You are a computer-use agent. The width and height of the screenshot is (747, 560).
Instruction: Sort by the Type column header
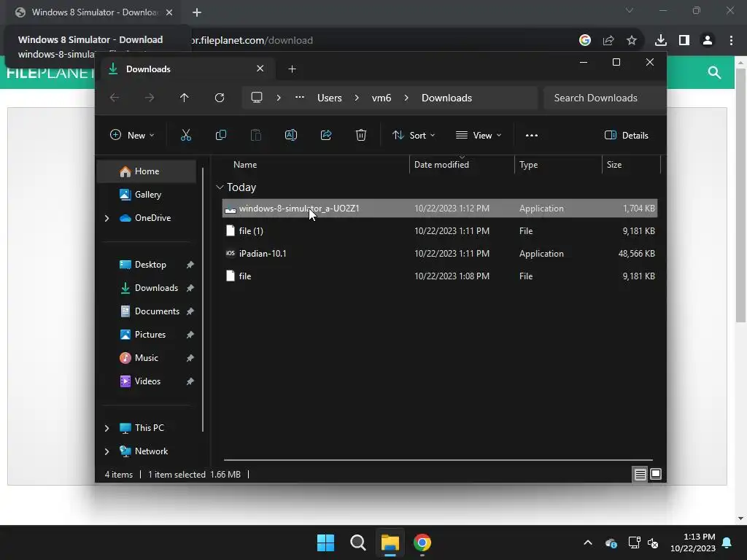[x=558, y=165]
